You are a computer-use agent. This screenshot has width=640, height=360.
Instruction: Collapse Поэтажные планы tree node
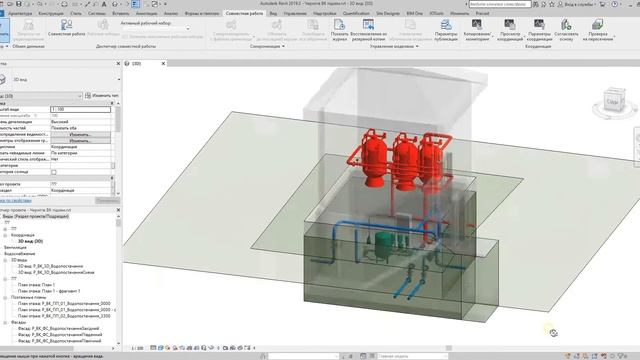(5, 298)
